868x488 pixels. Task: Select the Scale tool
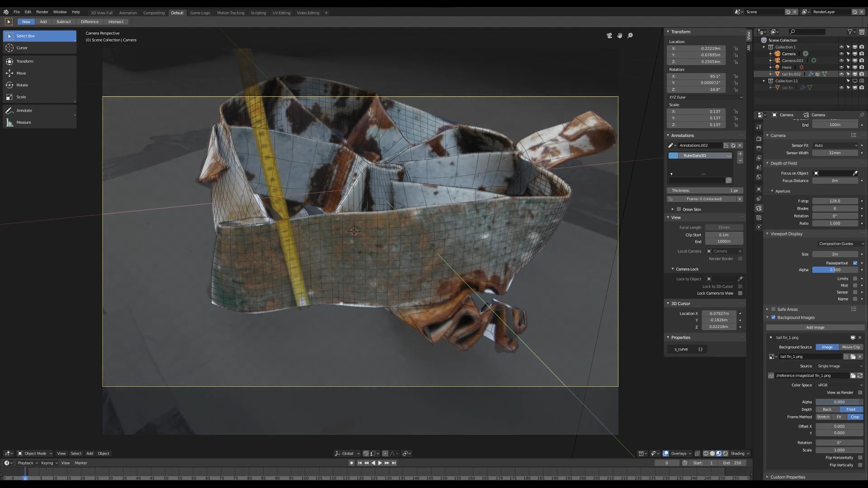(x=40, y=97)
